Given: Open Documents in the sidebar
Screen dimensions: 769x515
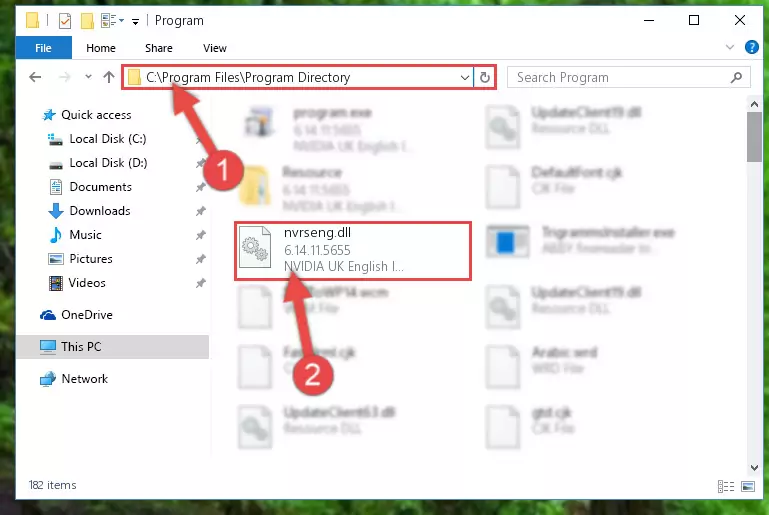Looking at the screenshot, I should tap(101, 187).
